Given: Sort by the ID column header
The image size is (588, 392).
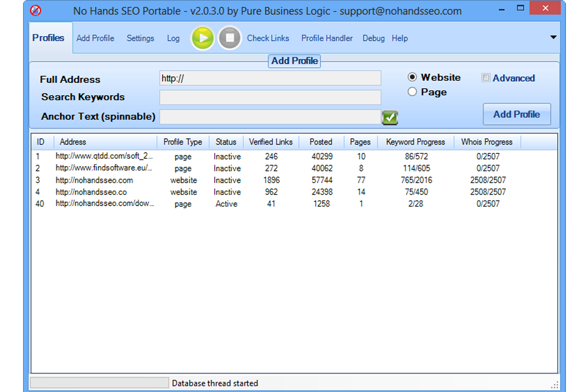Looking at the screenshot, I should tap(43, 142).
